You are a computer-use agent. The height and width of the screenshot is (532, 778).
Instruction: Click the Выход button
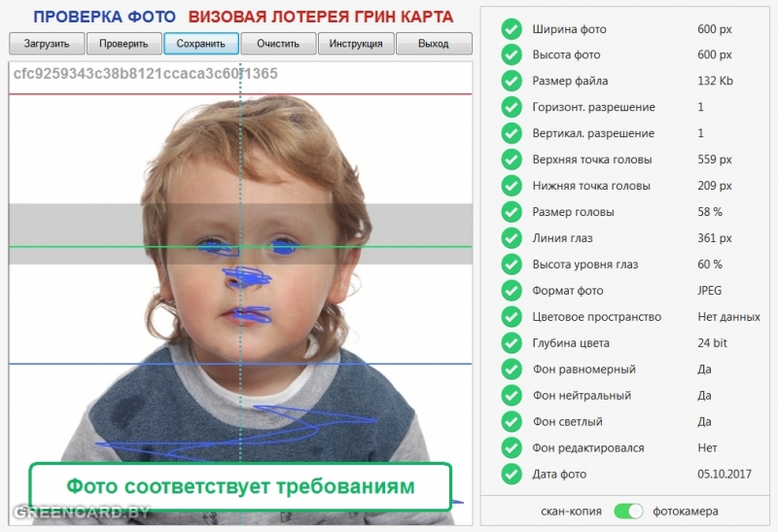pos(434,44)
